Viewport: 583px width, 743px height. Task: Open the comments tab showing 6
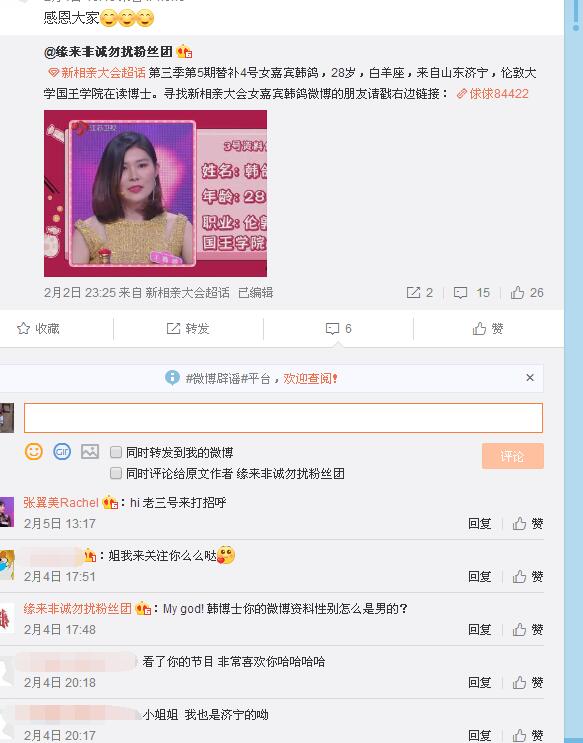pyautogui.click(x=338, y=328)
